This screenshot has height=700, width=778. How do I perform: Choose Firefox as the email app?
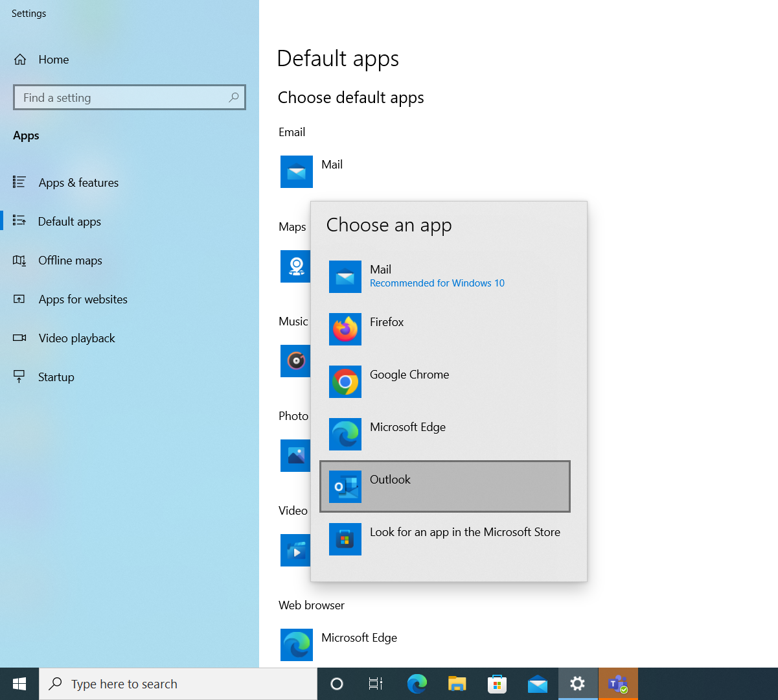point(445,329)
